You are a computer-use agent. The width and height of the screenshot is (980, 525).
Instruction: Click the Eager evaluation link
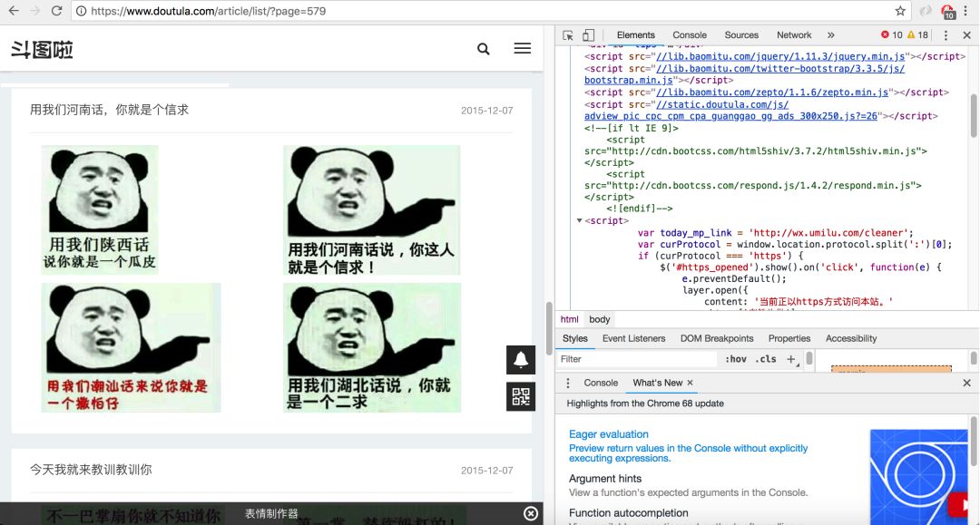(x=608, y=433)
